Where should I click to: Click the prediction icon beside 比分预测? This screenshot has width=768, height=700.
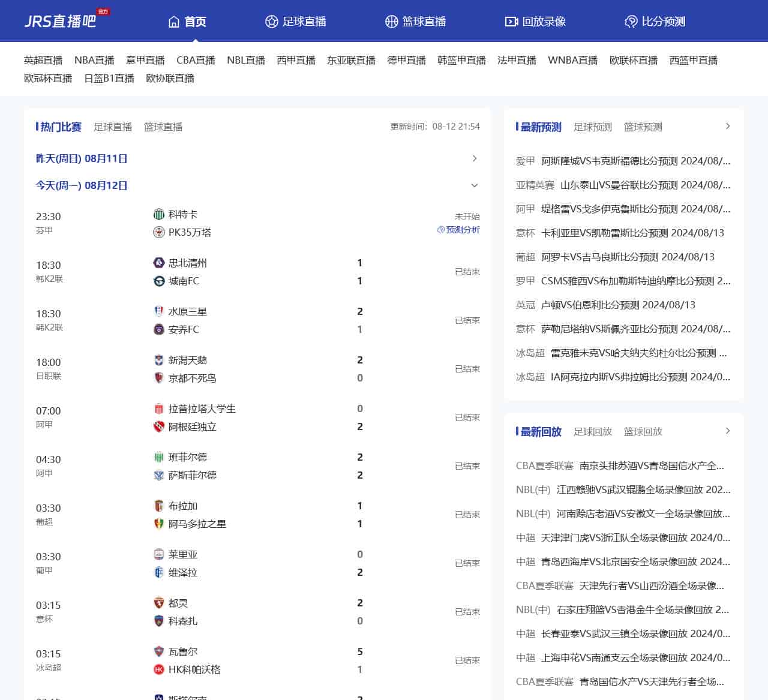631,22
